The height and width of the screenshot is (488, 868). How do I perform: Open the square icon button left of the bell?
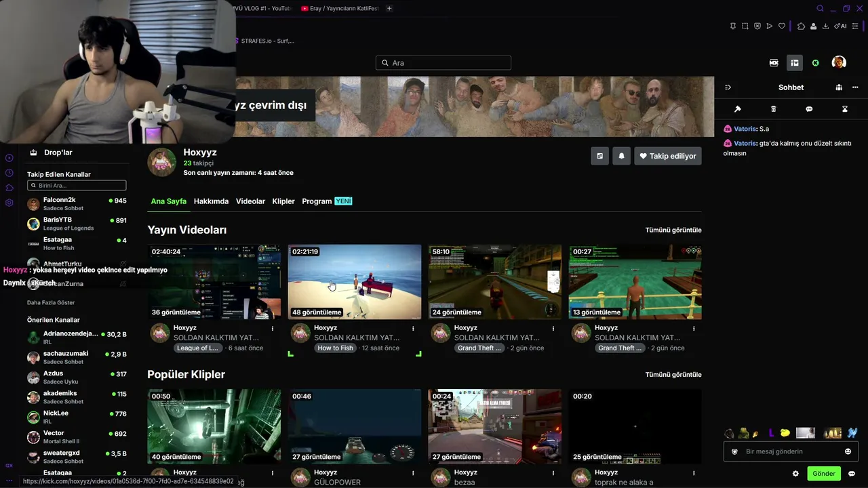[x=599, y=156]
